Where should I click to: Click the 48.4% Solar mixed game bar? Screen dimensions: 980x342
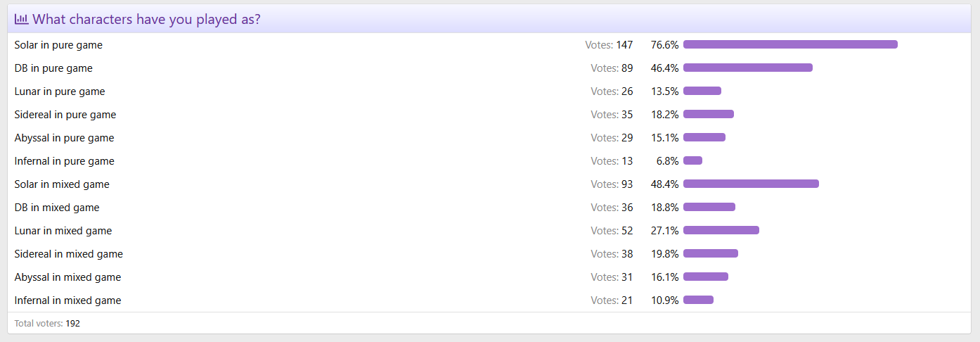click(x=751, y=184)
